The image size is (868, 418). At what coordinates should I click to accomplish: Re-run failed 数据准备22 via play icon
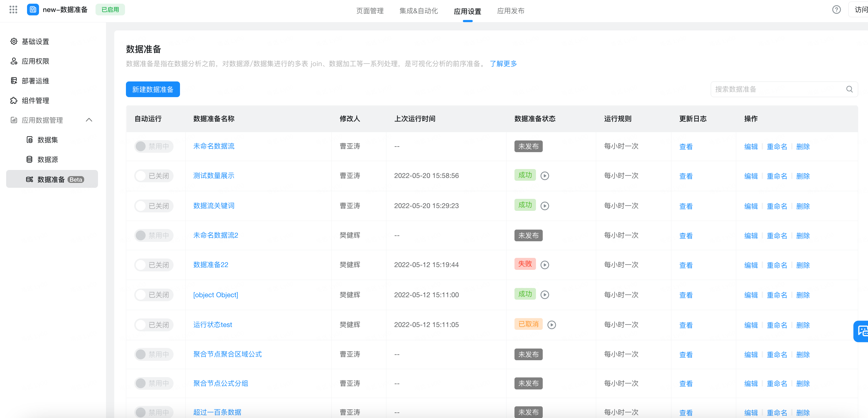click(x=545, y=265)
